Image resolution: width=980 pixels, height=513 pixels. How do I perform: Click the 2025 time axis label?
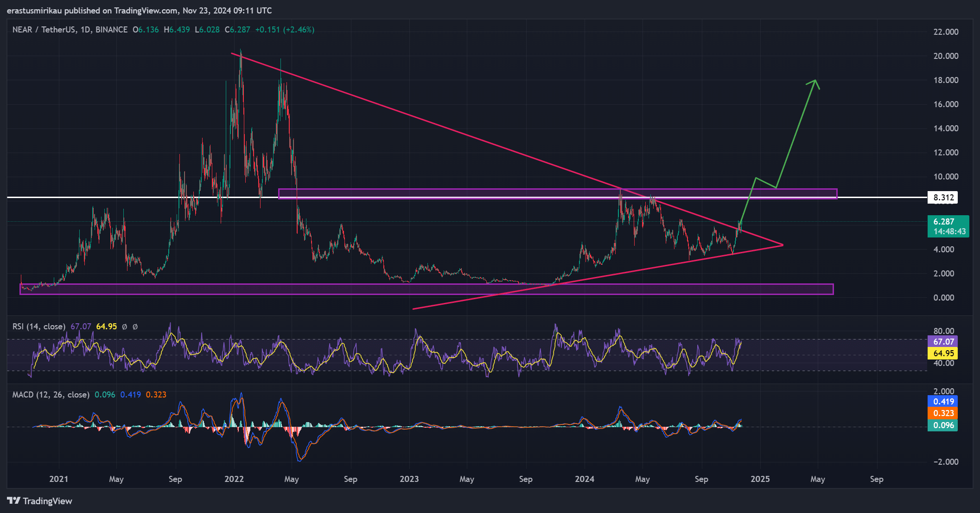(760, 479)
